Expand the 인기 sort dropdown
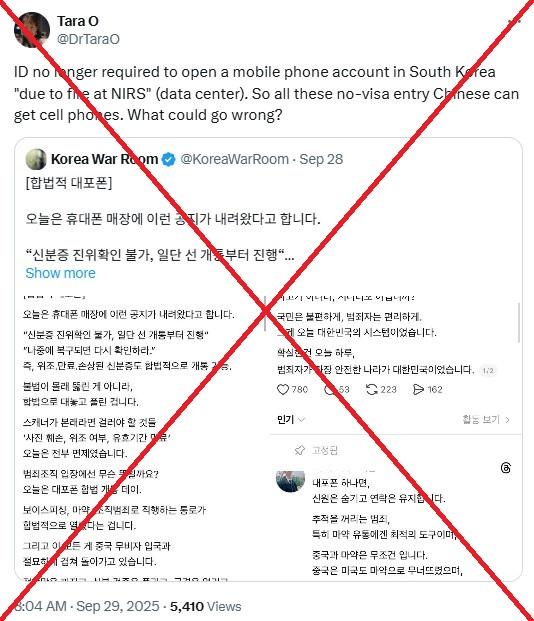The image size is (534, 621). click(x=291, y=419)
